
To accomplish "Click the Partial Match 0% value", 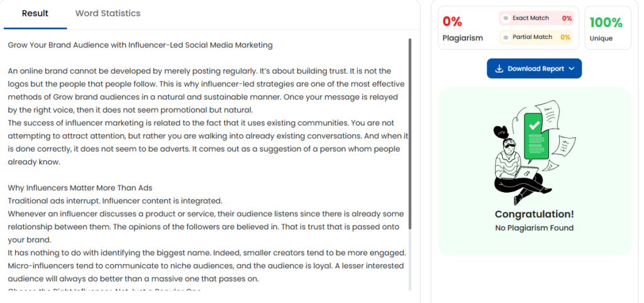I will 565,37.
